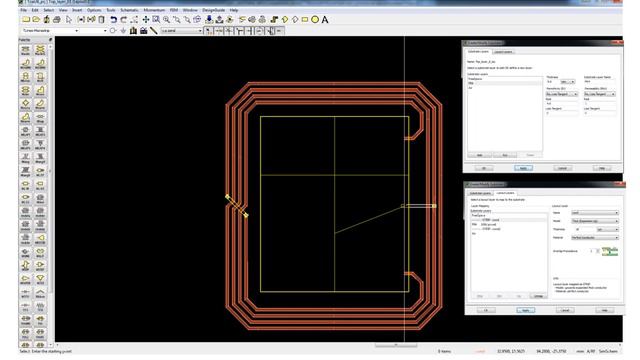
Task: Select the STRIP cond2 row in layer mapping
Action: [x=509, y=229]
